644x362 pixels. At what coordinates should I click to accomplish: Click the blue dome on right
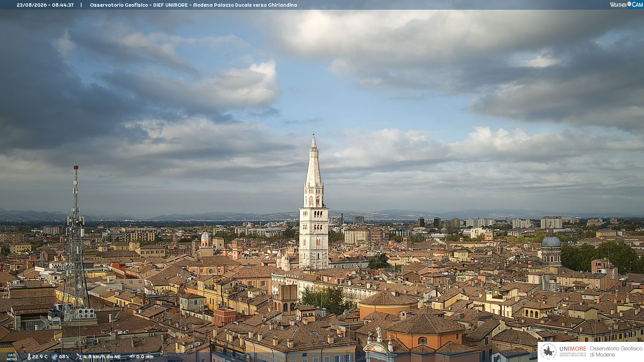(551, 241)
